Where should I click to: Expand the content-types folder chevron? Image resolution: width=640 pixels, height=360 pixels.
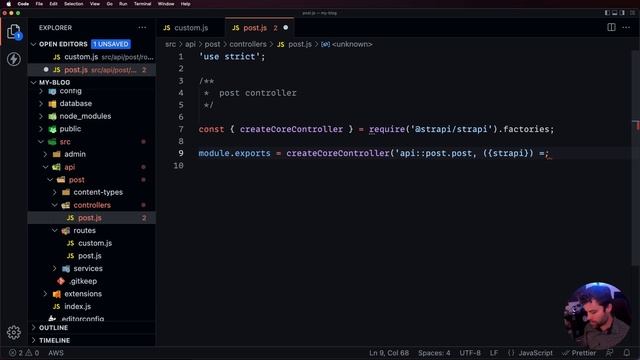[x=55, y=192]
